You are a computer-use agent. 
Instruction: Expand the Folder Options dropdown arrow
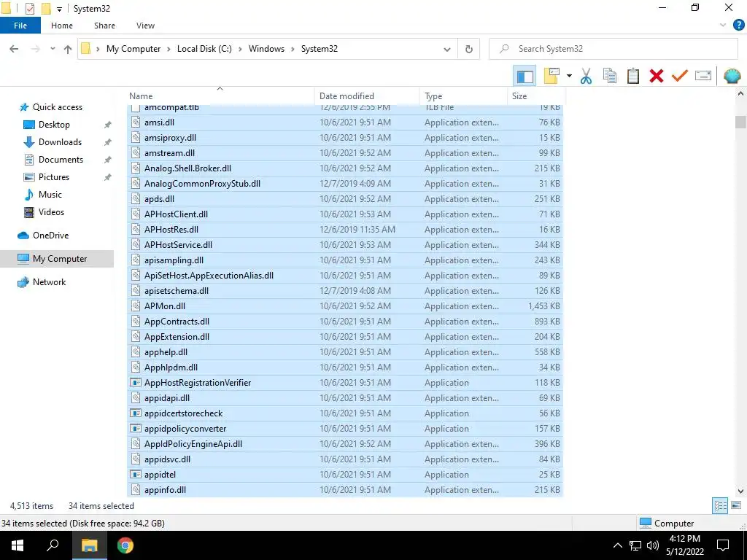click(569, 76)
